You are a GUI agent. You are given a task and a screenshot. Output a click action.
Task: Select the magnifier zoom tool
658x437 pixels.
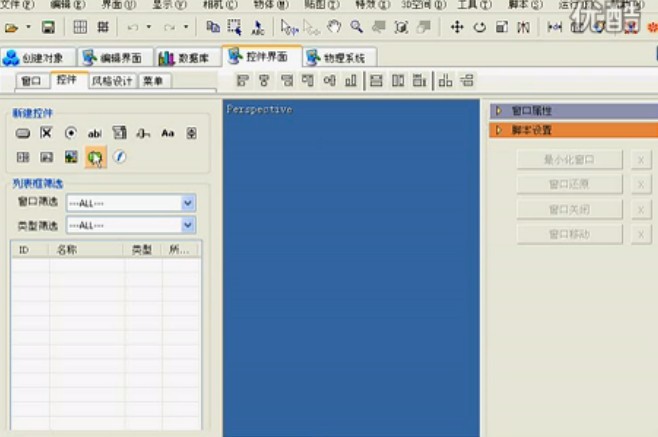coord(357,27)
